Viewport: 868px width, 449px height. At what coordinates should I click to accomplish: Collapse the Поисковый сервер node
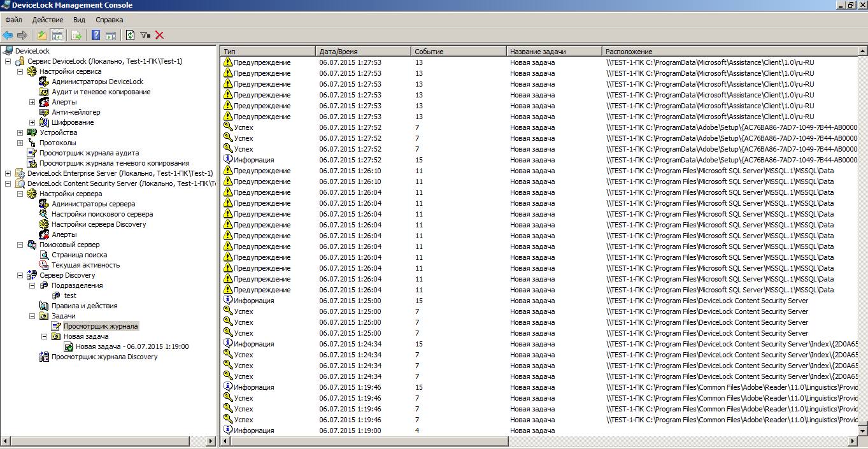point(20,245)
